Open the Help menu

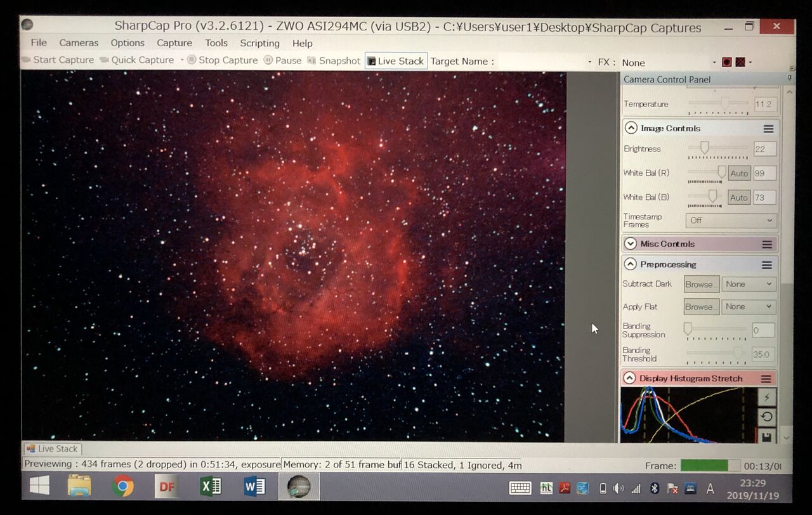pyautogui.click(x=303, y=43)
